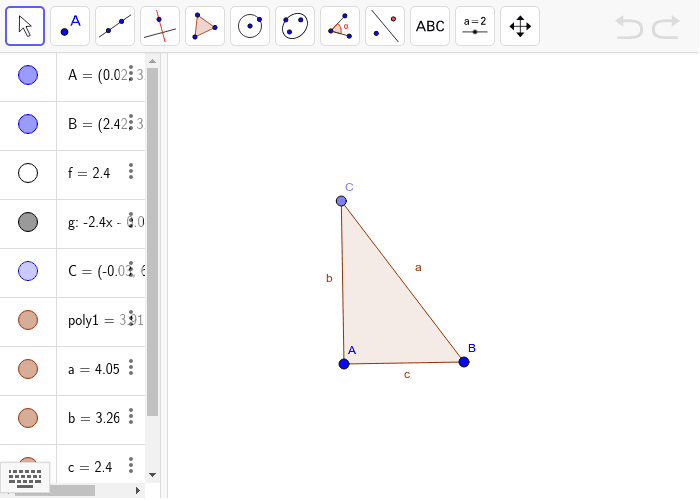Image resolution: width=700 pixels, height=500 pixels.
Task: Click the 'a = 4.05' algebra entry text
Action: click(94, 369)
